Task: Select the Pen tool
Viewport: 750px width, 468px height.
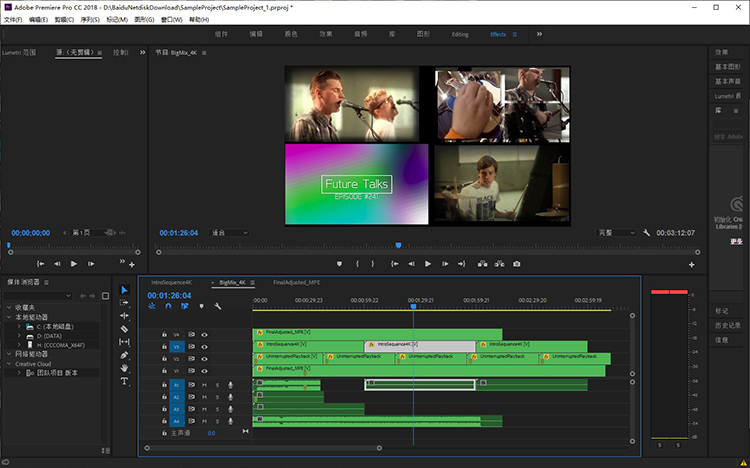Action: [124, 355]
